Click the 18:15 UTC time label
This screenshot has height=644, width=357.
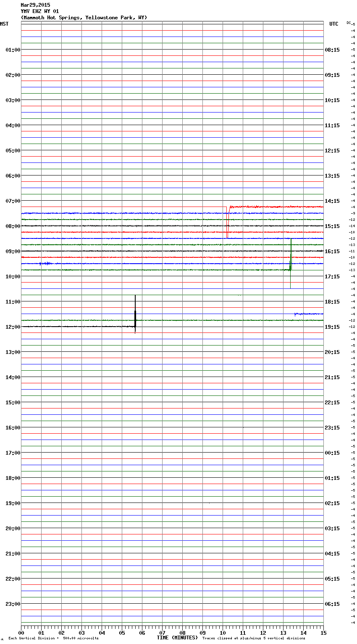332,301
